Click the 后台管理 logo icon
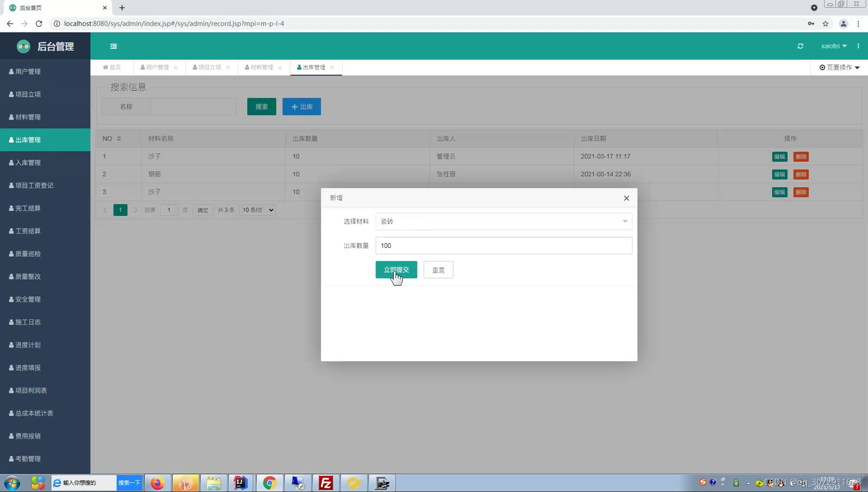Screen dimensions: 868x492 click(24, 46)
